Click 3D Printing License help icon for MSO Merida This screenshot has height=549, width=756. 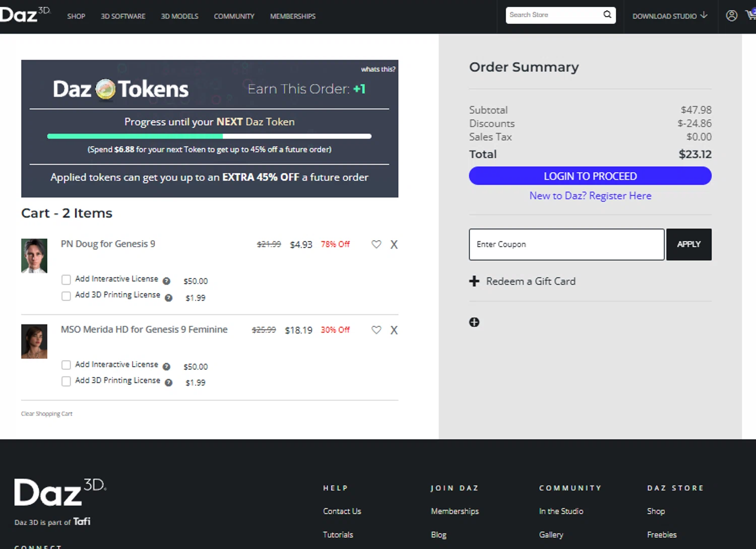[x=168, y=383]
